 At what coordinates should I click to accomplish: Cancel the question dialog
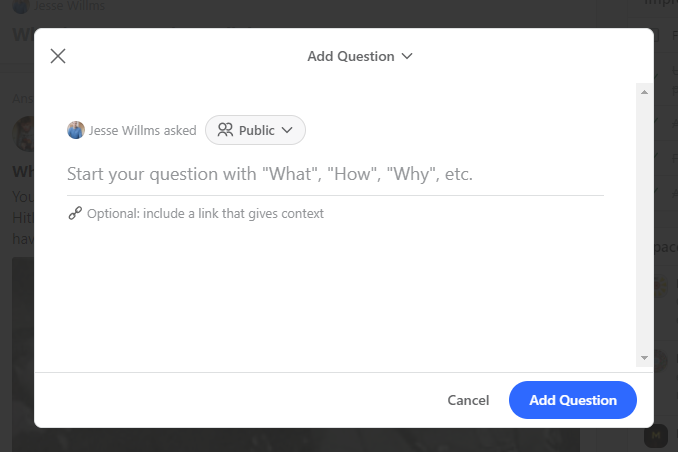point(468,400)
